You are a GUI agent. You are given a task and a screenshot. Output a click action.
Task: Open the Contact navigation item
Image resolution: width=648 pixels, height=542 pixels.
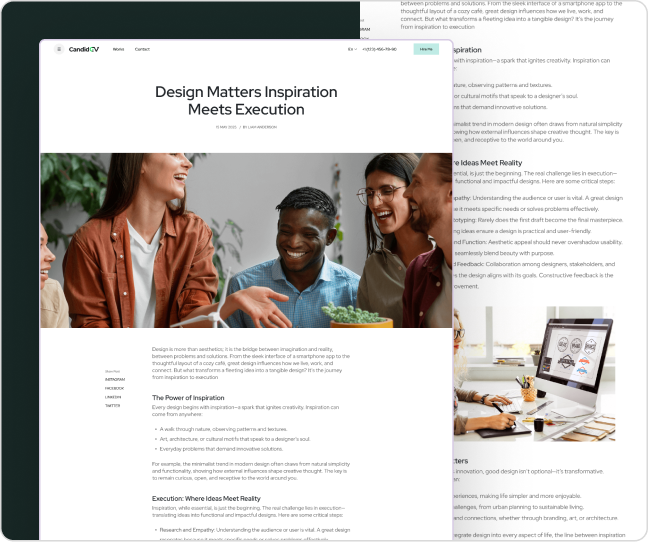click(142, 49)
